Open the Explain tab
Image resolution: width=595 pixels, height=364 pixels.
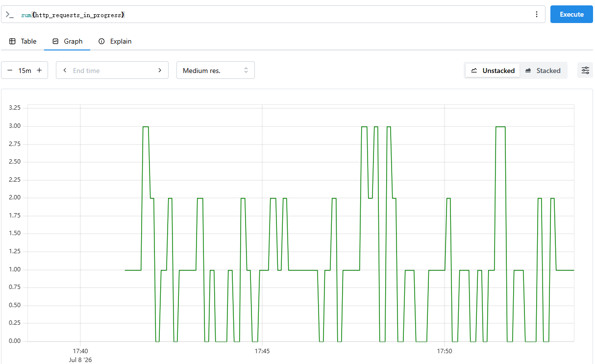(x=115, y=41)
